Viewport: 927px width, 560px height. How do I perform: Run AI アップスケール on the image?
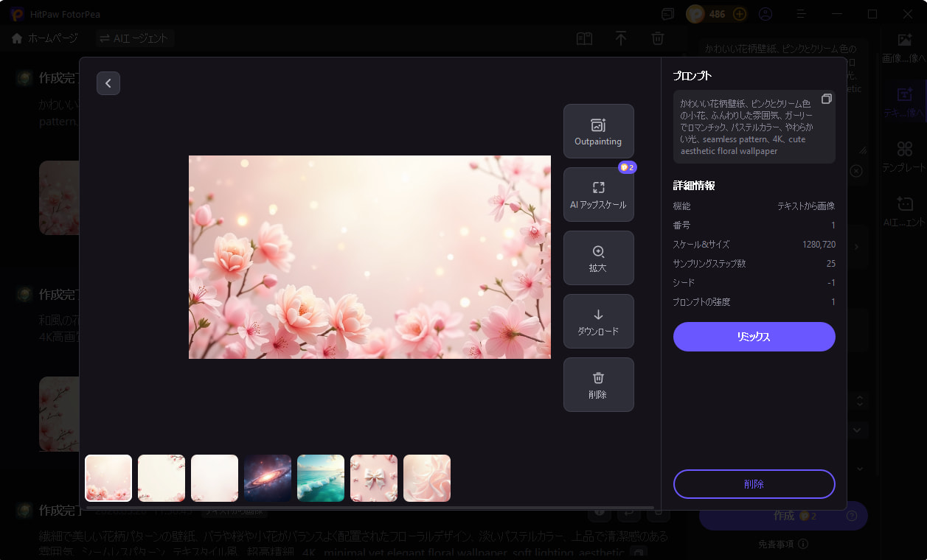pos(598,195)
